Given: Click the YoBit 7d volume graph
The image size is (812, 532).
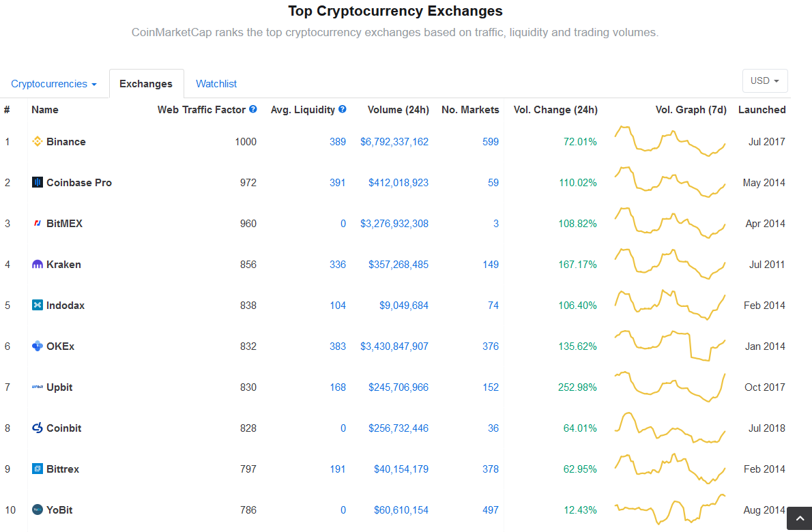Looking at the screenshot, I should click(x=670, y=509).
